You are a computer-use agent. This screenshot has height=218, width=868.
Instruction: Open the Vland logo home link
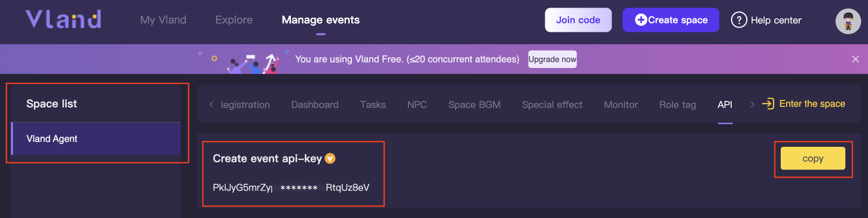click(64, 19)
